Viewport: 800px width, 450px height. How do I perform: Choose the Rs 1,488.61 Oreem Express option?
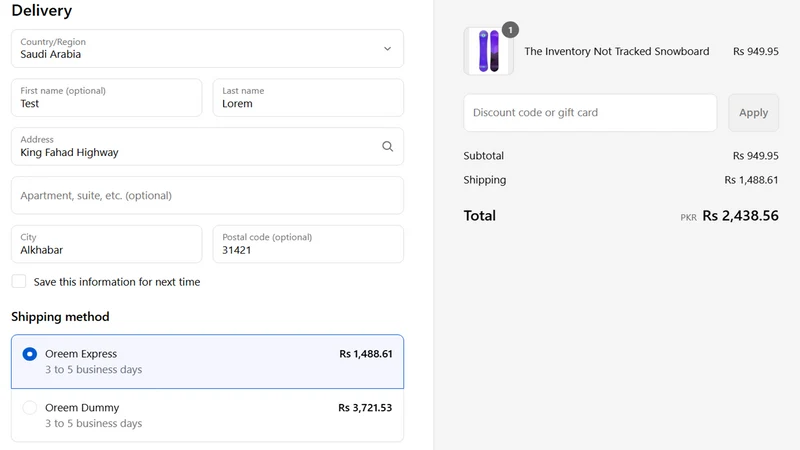(x=207, y=362)
